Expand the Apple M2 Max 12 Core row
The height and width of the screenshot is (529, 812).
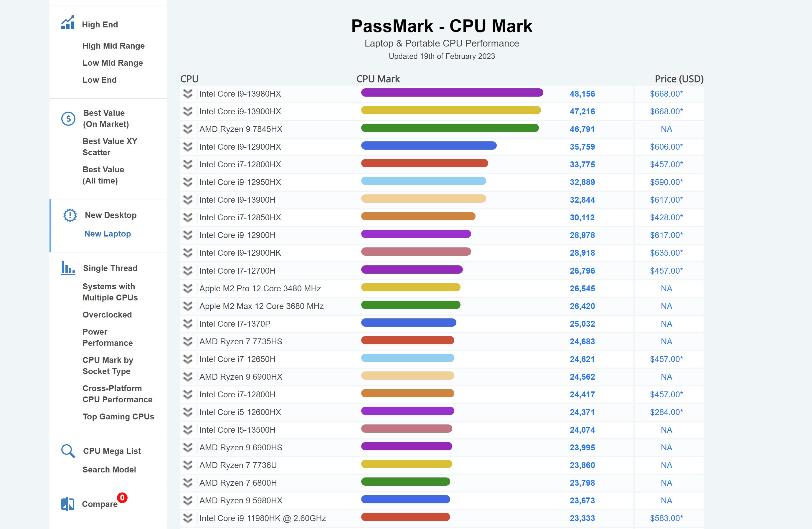pos(188,306)
